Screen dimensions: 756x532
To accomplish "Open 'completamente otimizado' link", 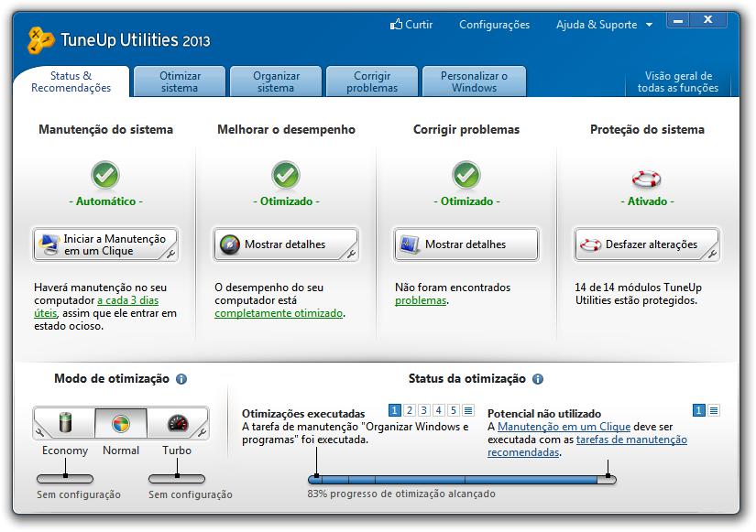I will coord(279,313).
